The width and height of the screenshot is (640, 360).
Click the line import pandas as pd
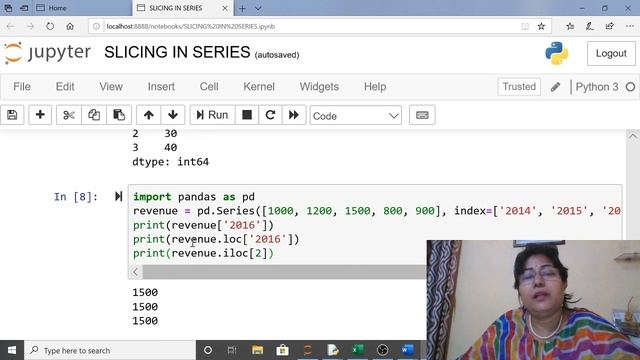pos(194,197)
